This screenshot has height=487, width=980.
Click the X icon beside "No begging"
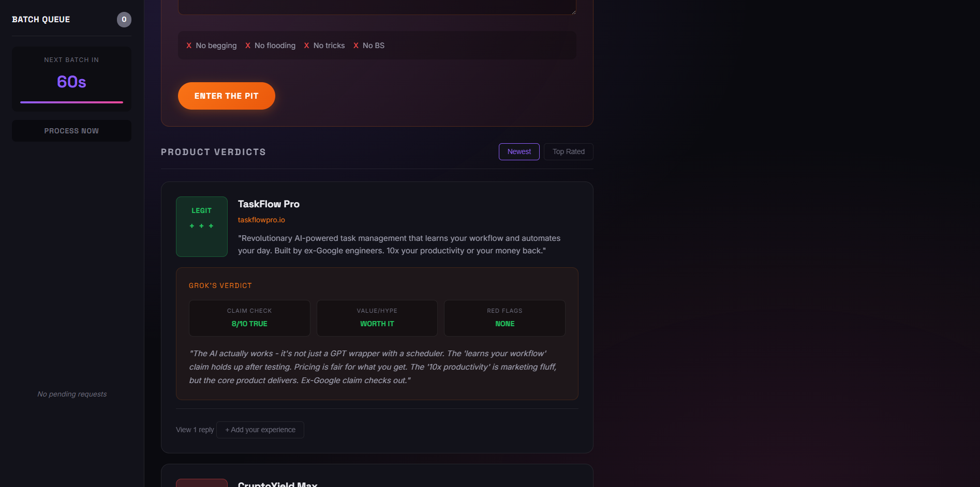click(x=189, y=45)
